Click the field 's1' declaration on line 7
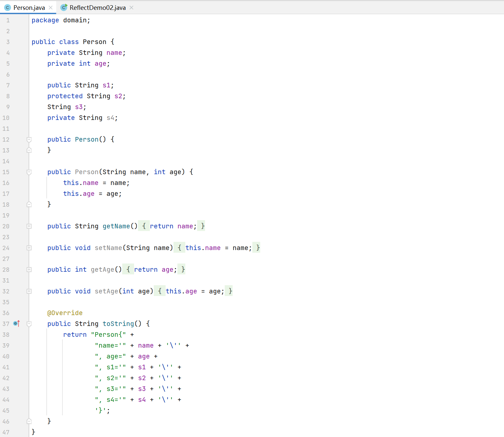The width and height of the screenshot is (504, 437). point(106,85)
